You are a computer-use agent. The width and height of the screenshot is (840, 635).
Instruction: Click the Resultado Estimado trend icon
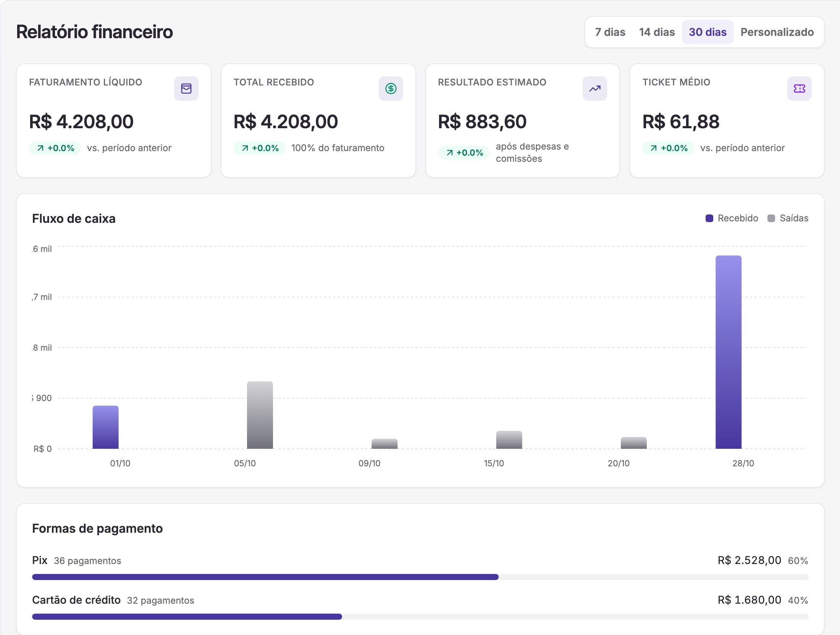(594, 89)
